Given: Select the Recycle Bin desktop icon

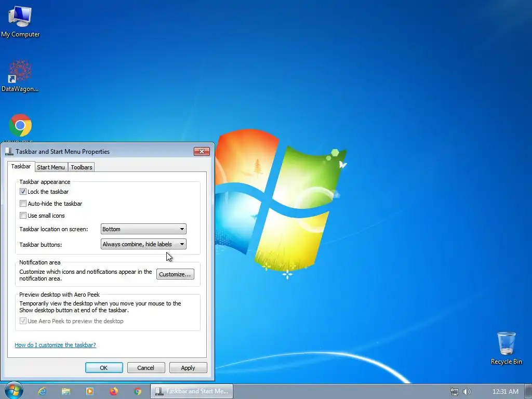Looking at the screenshot, I should 506,348.
